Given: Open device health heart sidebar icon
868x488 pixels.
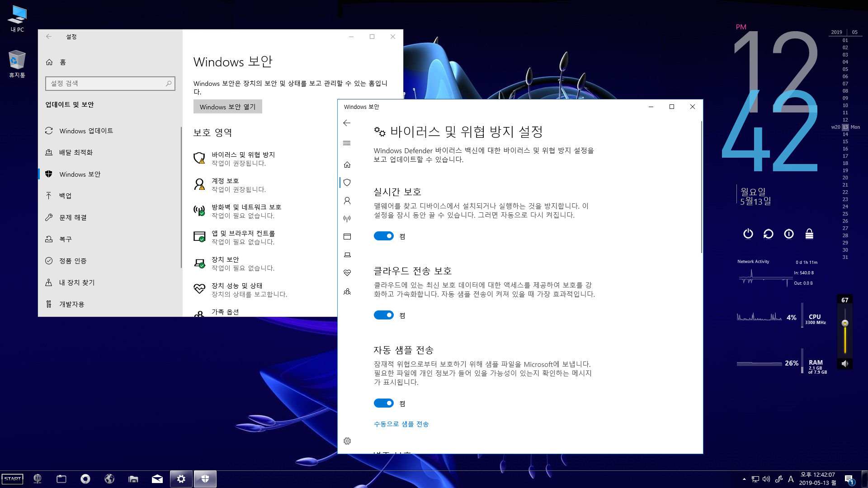Looking at the screenshot, I should pyautogui.click(x=347, y=273).
